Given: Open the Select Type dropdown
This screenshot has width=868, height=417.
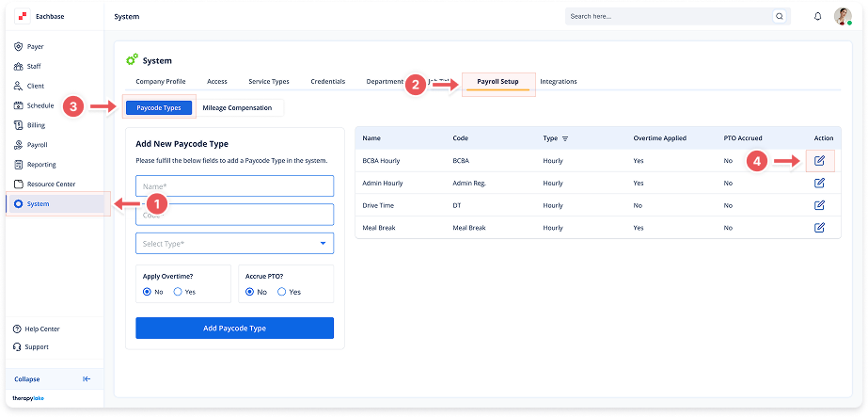Looking at the screenshot, I should [x=234, y=244].
